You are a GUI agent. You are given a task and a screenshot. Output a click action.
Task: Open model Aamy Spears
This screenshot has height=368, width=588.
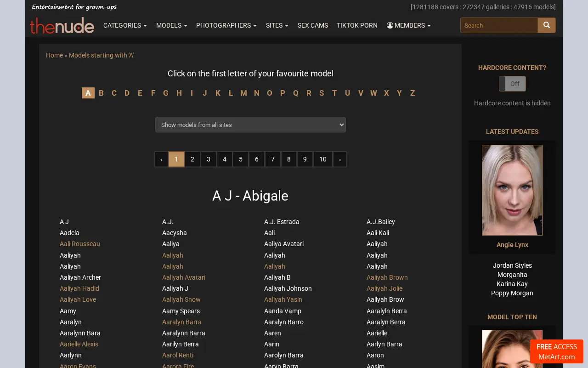coord(181,311)
